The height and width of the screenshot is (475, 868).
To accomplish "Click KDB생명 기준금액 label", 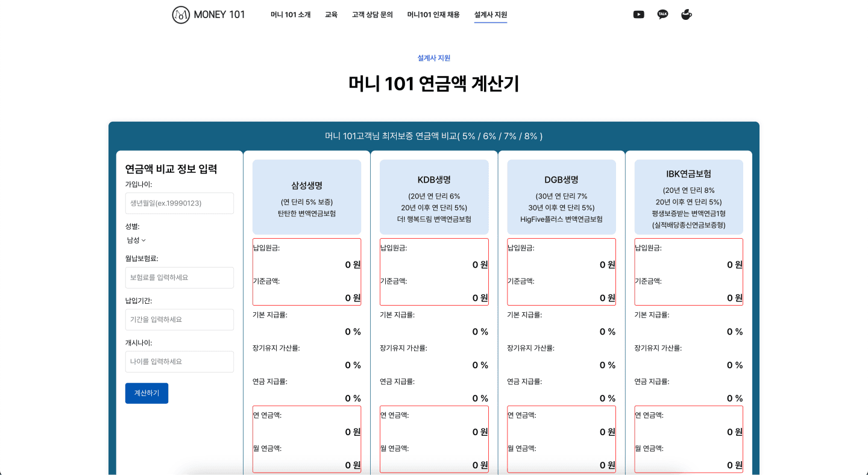I will coord(394,281).
